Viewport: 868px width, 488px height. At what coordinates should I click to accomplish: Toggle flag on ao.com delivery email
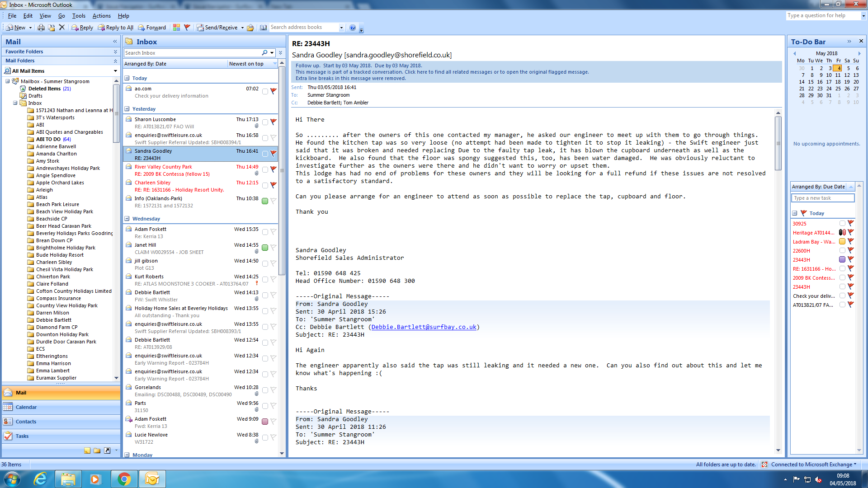click(273, 91)
